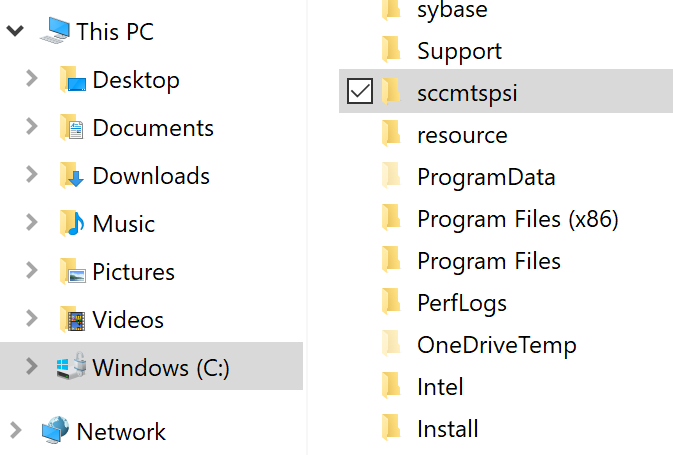Click the Music folder icon

pos(72,224)
